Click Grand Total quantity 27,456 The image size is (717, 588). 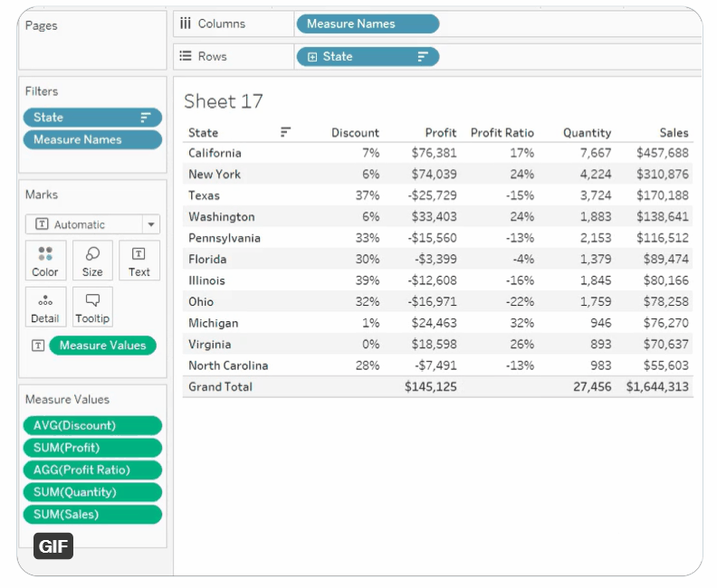click(592, 387)
